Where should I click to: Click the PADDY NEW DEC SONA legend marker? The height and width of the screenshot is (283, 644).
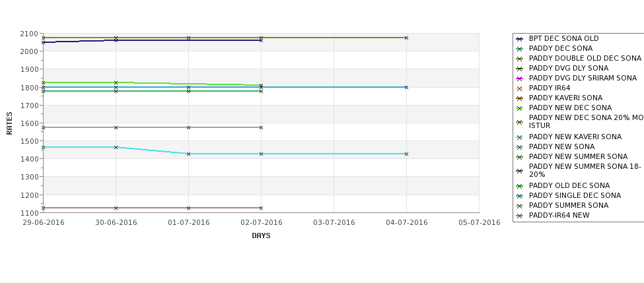(520, 108)
